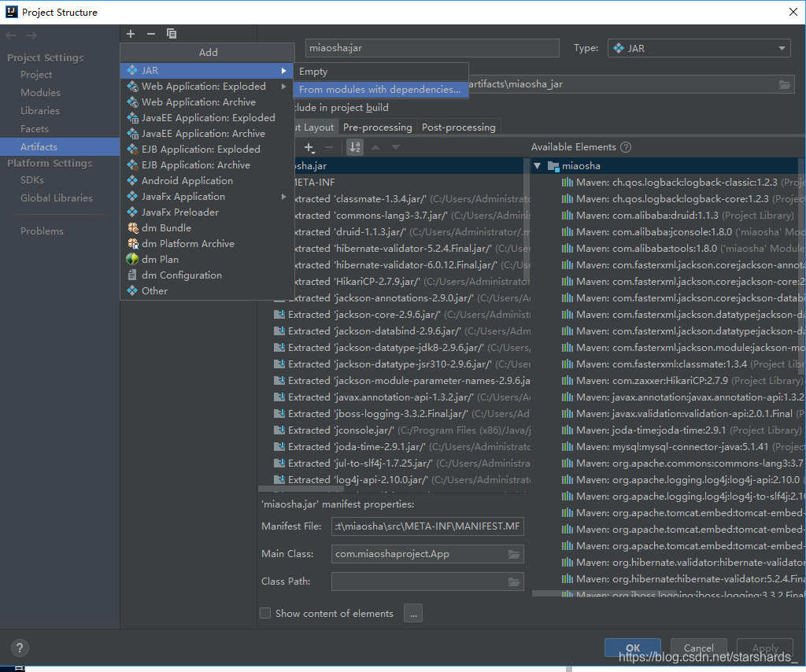Click the add element plus icon in Output Layout
The width and height of the screenshot is (806, 672).
click(309, 147)
